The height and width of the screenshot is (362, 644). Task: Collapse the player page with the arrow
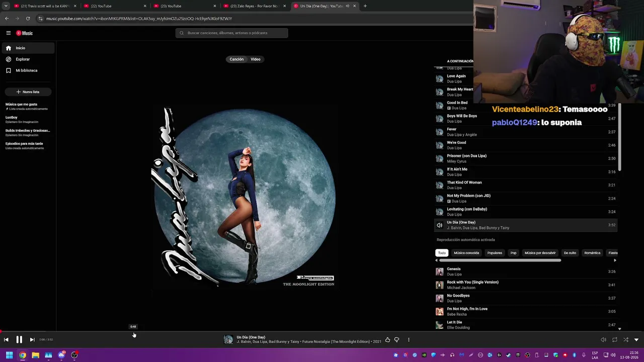(636, 340)
